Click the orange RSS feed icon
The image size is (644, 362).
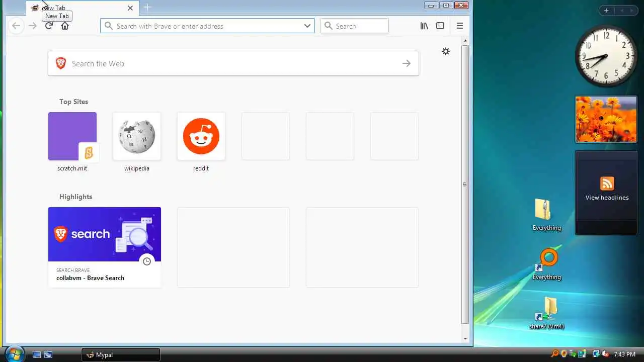pos(607,184)
